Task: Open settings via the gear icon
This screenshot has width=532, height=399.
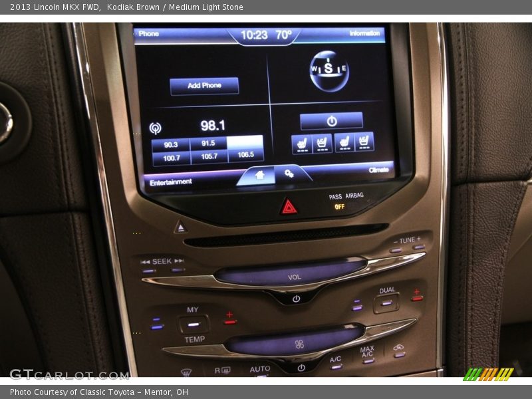Action: pyautogui.click(x=289, y=174)
